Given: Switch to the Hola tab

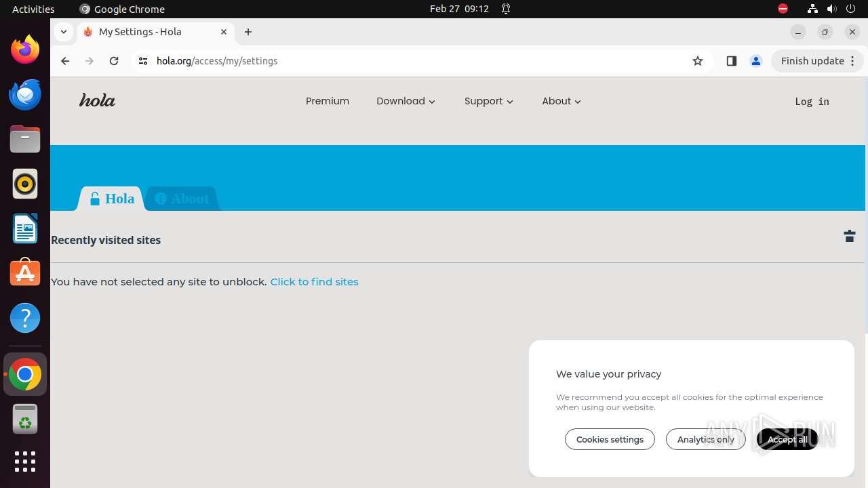Looking at the screenshot, I should coord(112,199).
